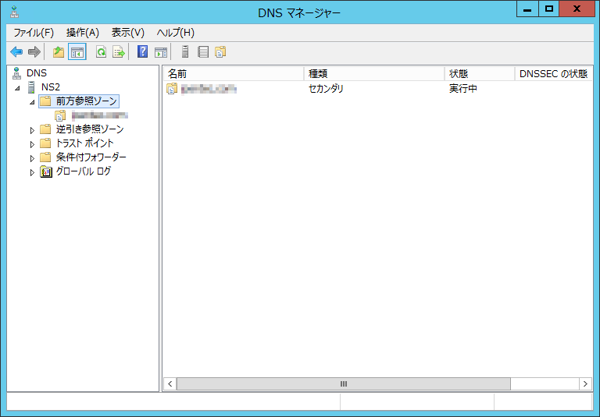Viewport: 600px width, 417px height.
Task: Click the Export List toolbar icon
Action: pyautogui.click(x=118, y=52)
